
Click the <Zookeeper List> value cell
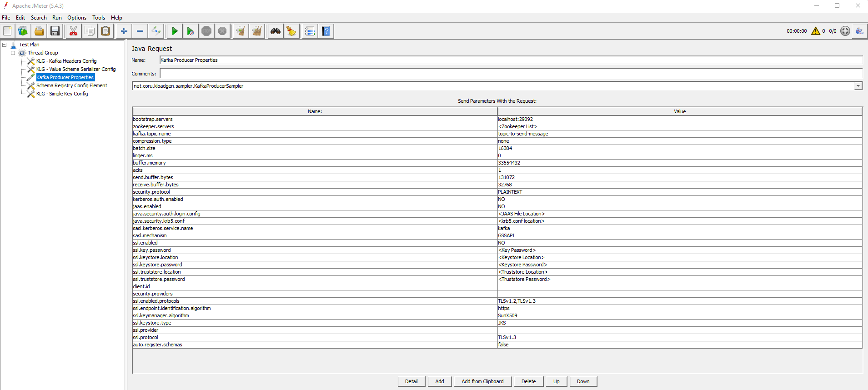[x=680, y=126]
